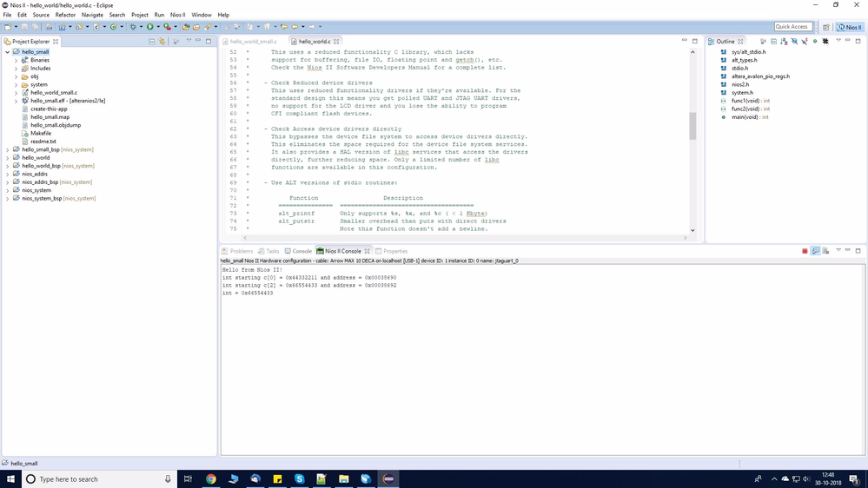Image resolution: width=868 pixels, height=488 pixels.
Task: Toggle Scroll Lock in Nios II Console
Action: pos(815,251)
